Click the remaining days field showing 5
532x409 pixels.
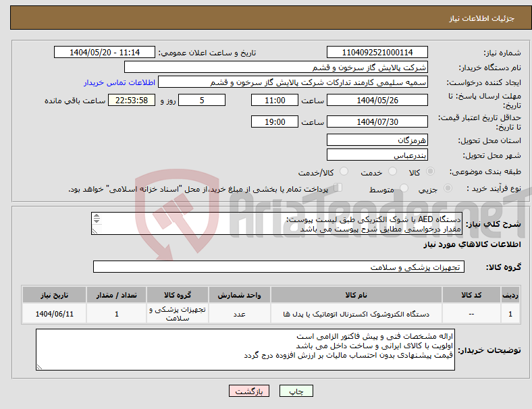pos(202,100)
